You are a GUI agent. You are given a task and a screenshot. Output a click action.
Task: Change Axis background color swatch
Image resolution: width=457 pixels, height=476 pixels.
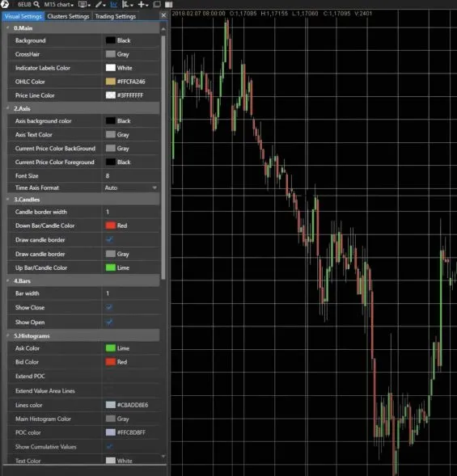[110, 120]
